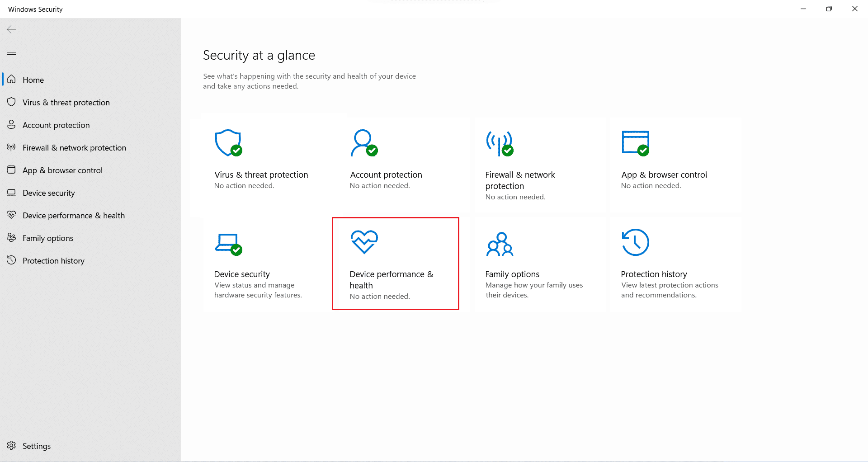Click the large Virus & threat shield icon

tap(228, 143)
